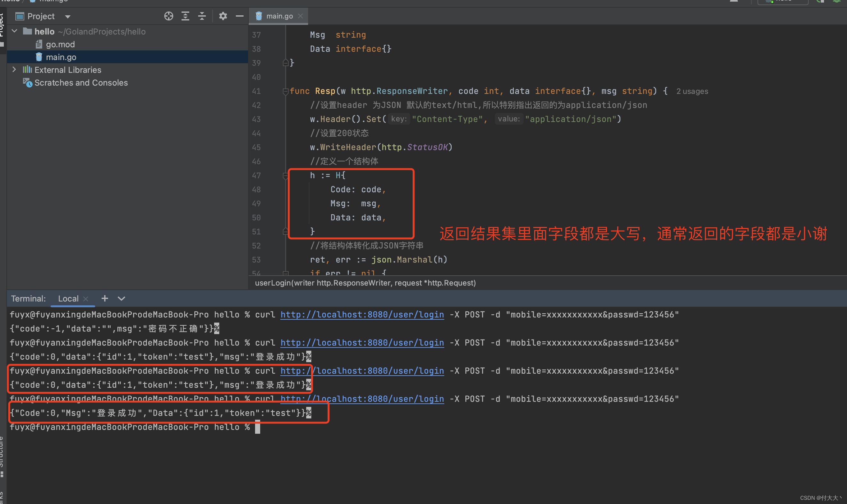Open the Project view dropdown

[68, 17]
